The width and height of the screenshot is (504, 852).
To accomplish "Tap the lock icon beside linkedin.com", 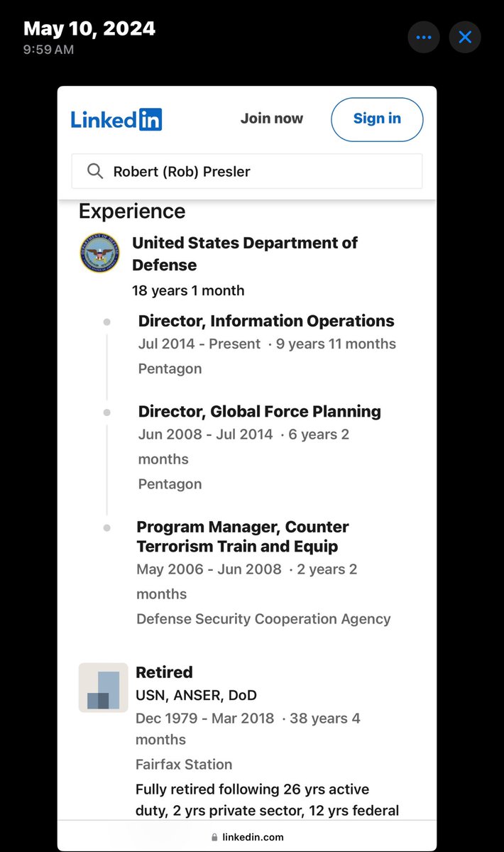I will (215, 838).
